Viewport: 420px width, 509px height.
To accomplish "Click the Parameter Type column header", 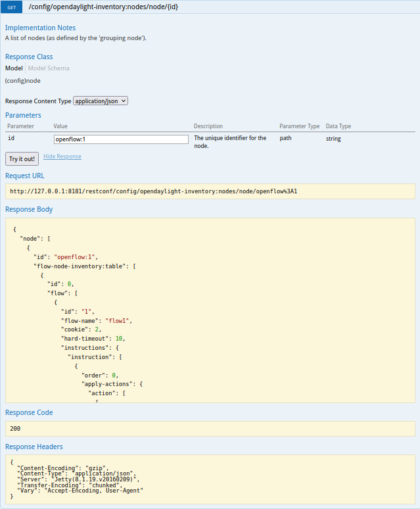I will [299, 126].
